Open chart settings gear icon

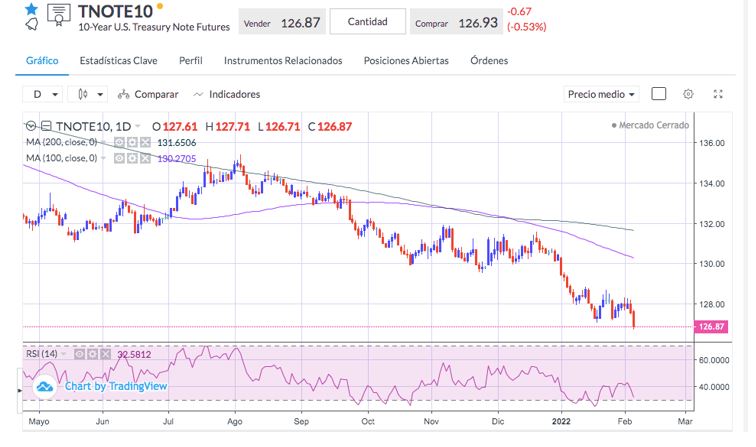coord(688,94)
